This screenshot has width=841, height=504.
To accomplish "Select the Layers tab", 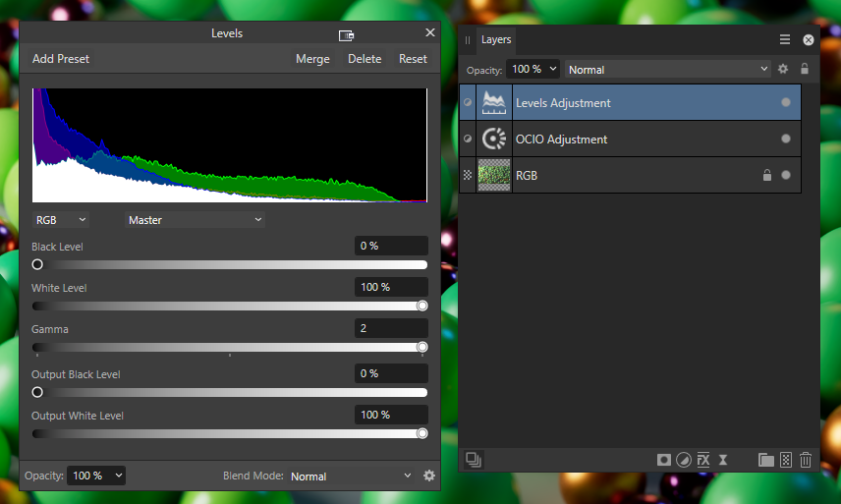I will (496, 39).
